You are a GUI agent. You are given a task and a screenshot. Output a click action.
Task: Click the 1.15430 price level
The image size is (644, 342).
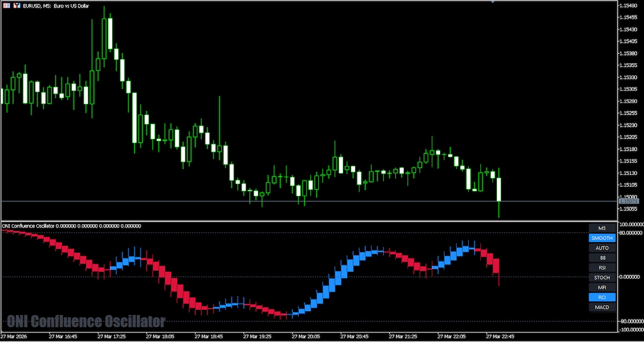(x=629, y=29)
